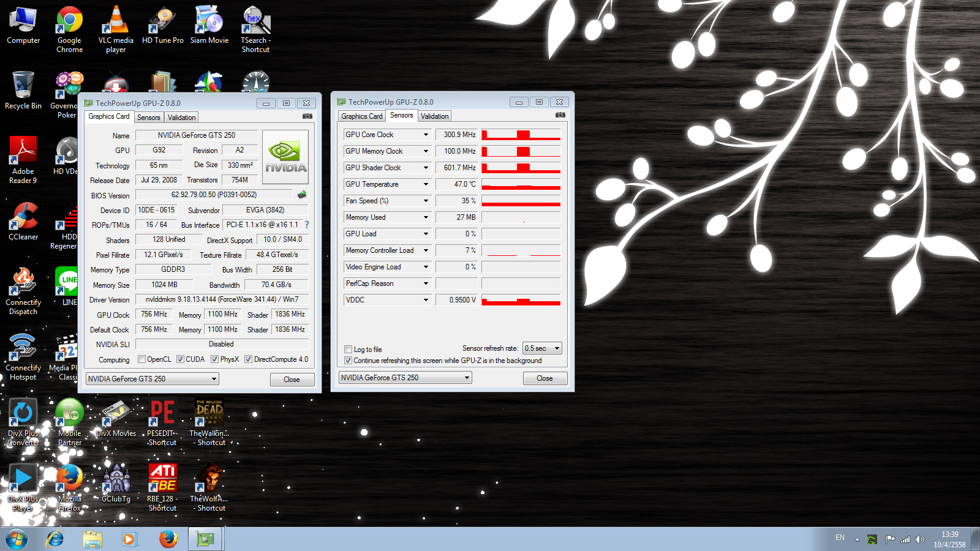The height and width of the screenshot is (551, 980).
Task: Click the GPU Core Clock graph
Action: [x=521, y=135]
